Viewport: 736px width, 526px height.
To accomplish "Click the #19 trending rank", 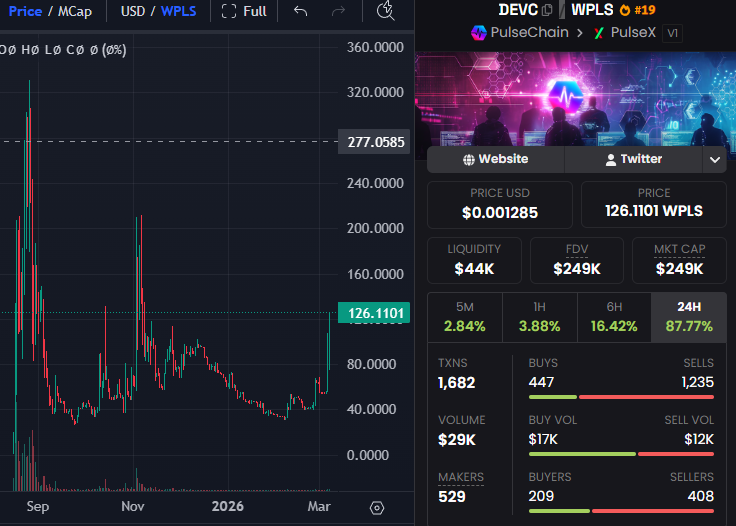I will point(645,10).
